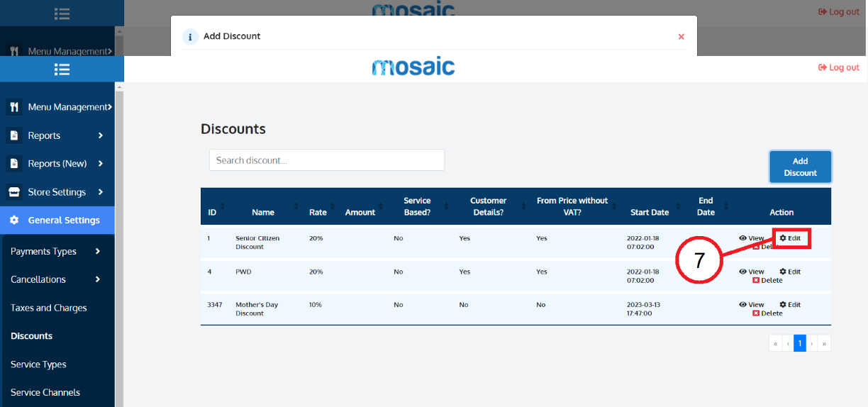The image size is (868, 407).
Task: Go to previous page in pagination
Action: pyautogui.click(x=788, y=344)
